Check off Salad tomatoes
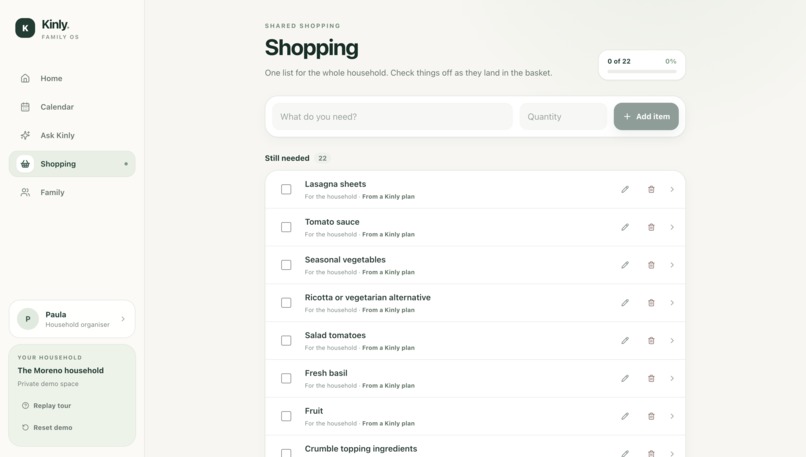The width and height of the screenshot is (806, 457). click(286, 341)
